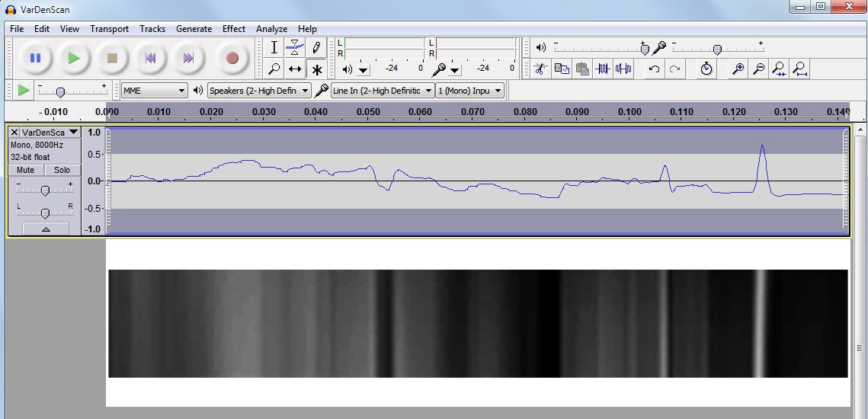Viewport: 868px width, 419px height.
Task: Open the Analyze menu
Action: (271, 29)
